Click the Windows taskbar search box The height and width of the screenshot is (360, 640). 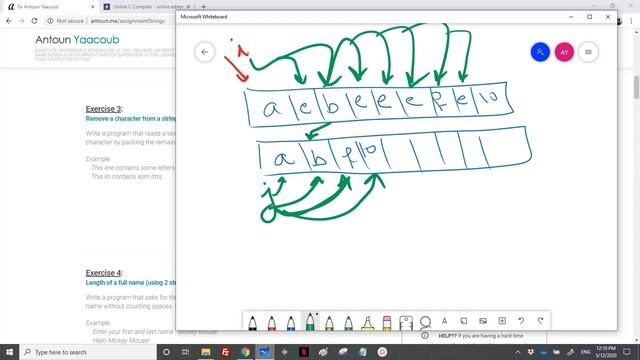88,352
